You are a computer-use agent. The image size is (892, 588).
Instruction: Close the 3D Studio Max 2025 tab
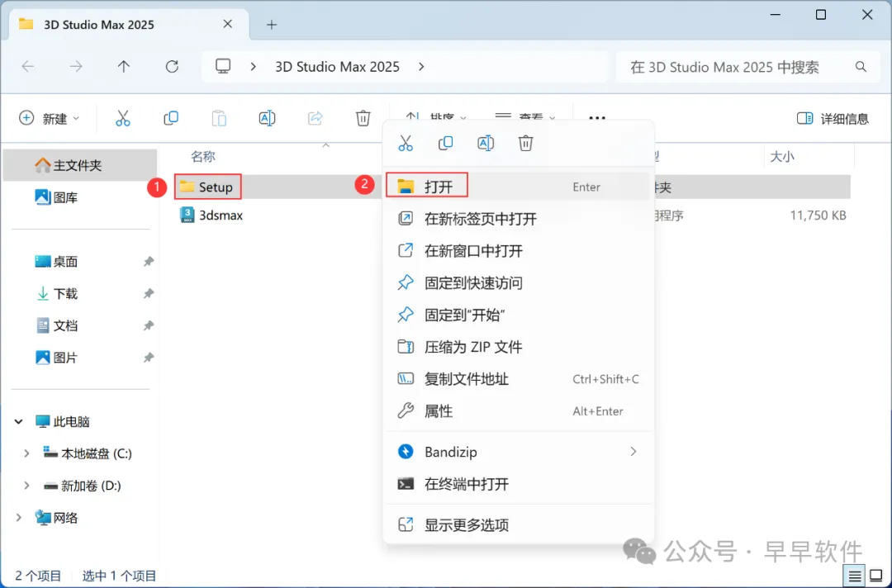tap(228, 24)
